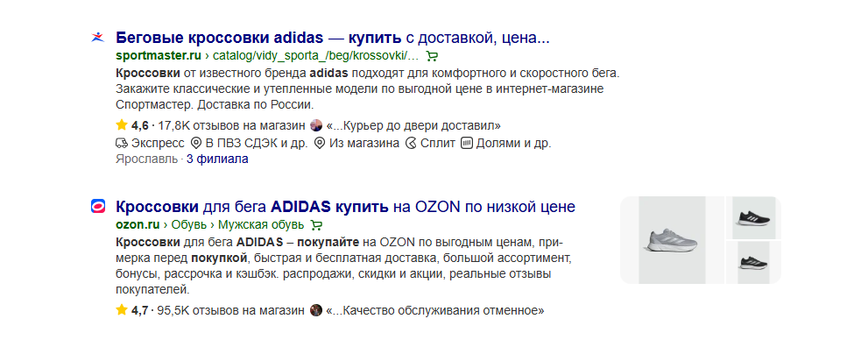Click green shopping cart icon next to sportmaster.ru
Image resolution: width=868 pixels, height=347 pixels.
tap(433, 56)
